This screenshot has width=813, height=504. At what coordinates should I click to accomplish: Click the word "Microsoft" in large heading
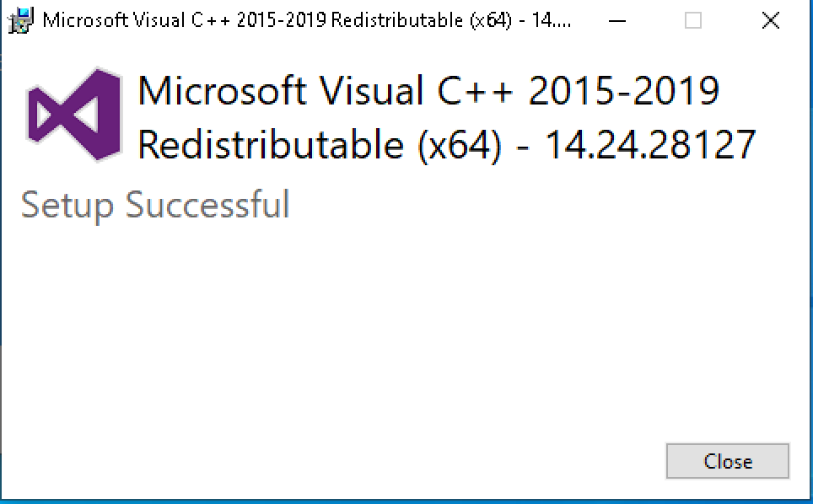[222, 91]
